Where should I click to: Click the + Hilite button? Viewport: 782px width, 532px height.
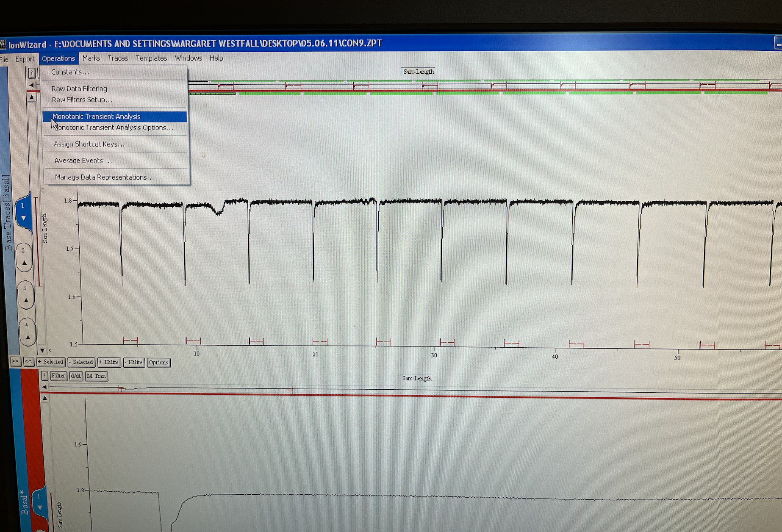pos(109,363)
